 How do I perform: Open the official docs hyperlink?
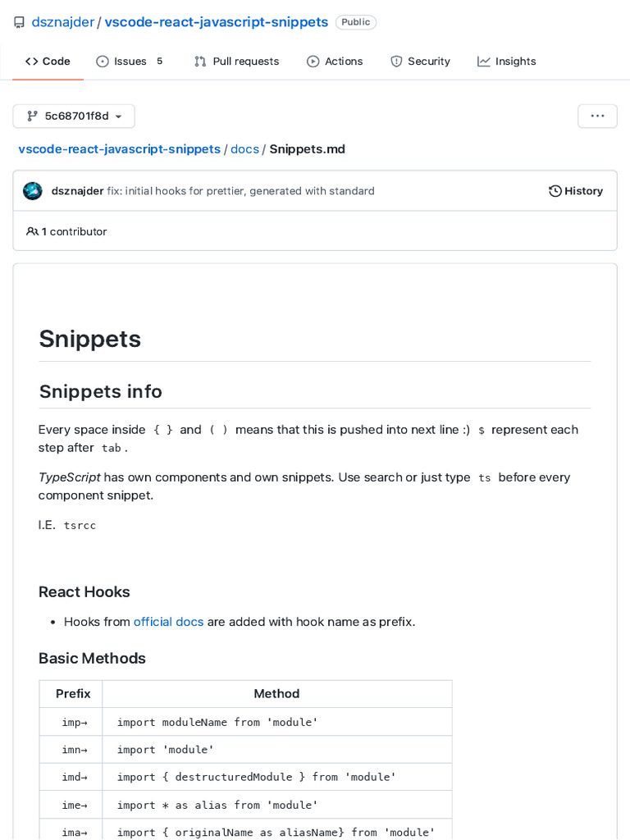[168, 622]
